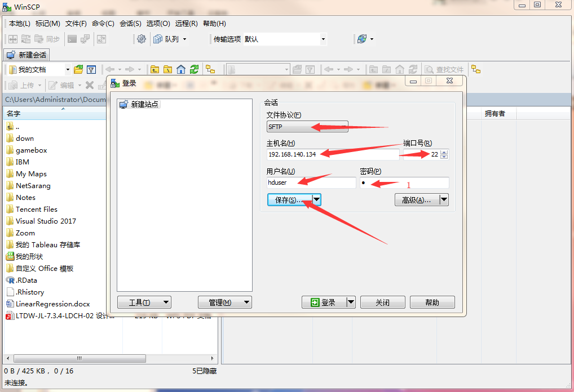Switch to the 新建会话 tab

[x=26, y=55]
